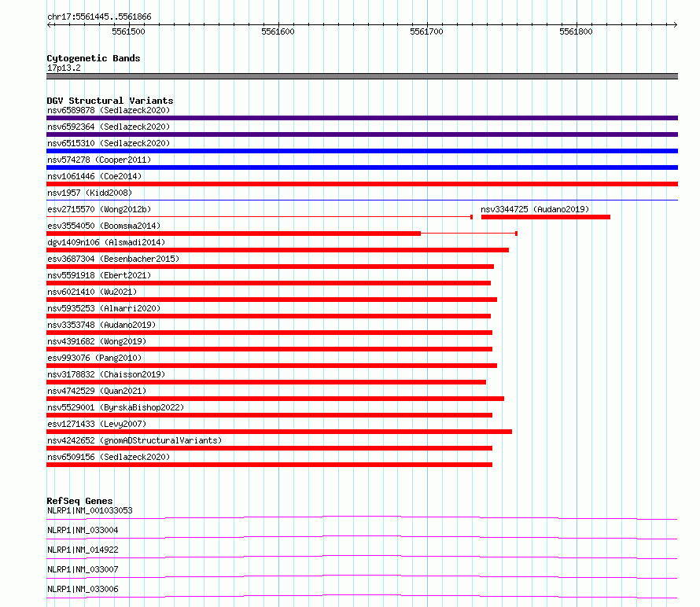Click the thin blue line of nsv1957

[x=362, y=200]
